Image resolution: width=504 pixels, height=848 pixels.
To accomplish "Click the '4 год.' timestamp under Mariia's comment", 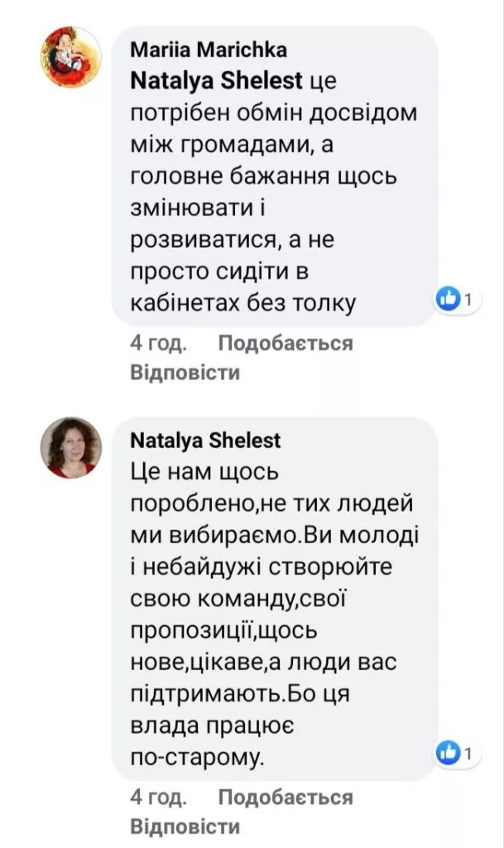I will (x=158, y=344).
